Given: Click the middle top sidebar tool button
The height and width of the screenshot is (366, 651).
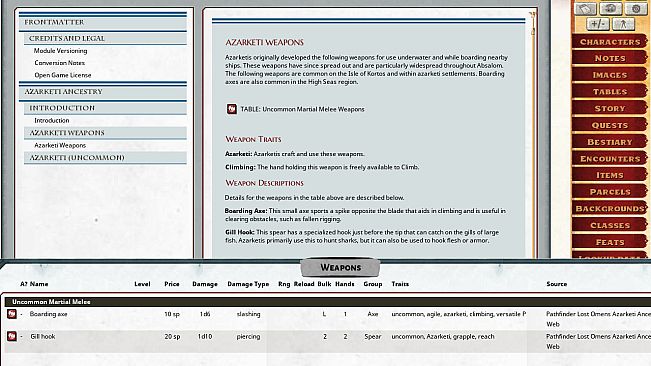Looking at the screenshot, I should tap(610, 8).
